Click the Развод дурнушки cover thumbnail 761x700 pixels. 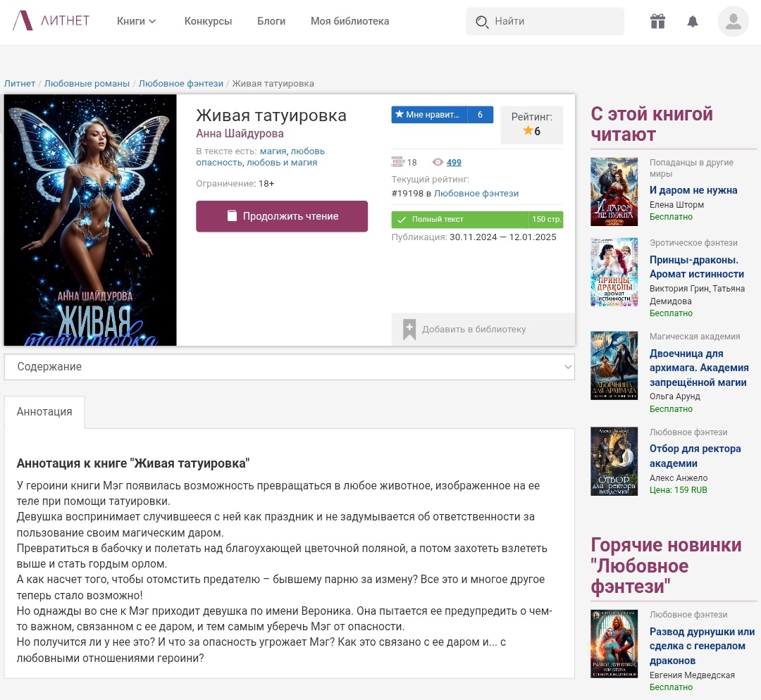pos(614,644)
